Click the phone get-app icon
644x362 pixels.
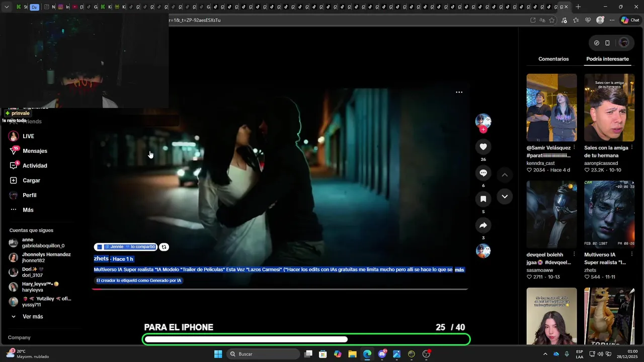point(607,43)
